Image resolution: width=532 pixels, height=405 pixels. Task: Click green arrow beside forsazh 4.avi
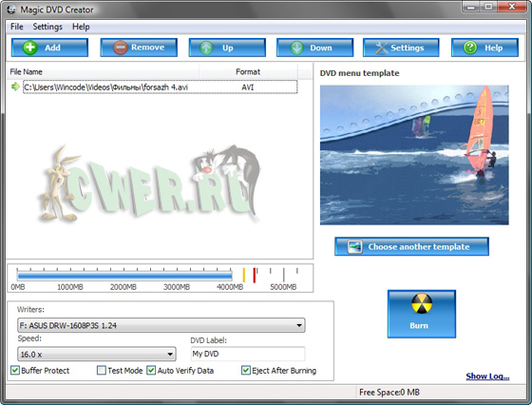pos(15,87)
